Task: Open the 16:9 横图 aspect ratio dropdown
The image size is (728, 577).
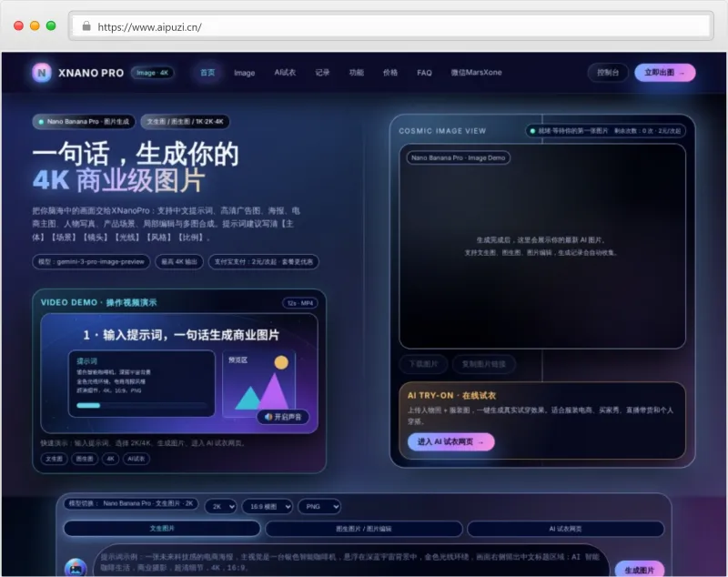Action: 268,506
